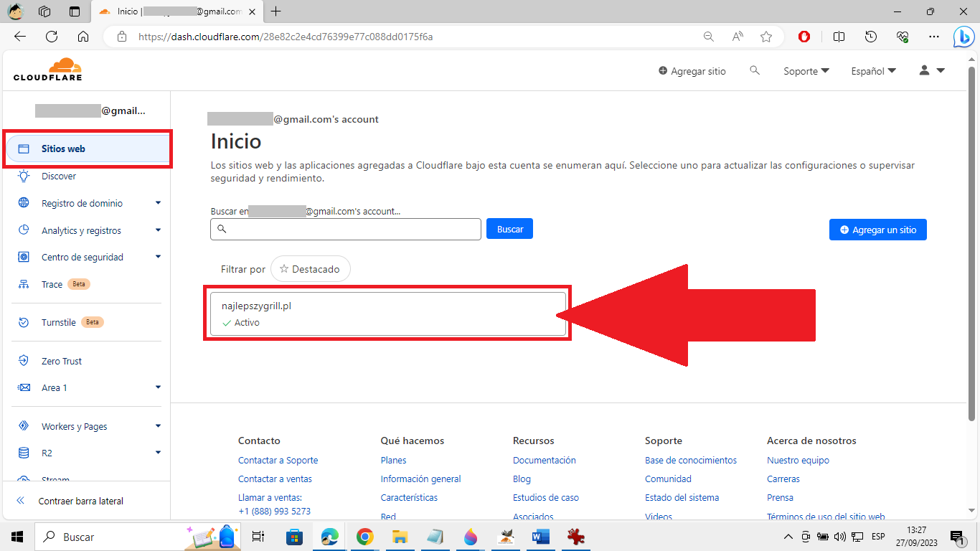Screen dimensions: 980x551
Task: Focus the site search input field
Action: click(x=346, y=229)
